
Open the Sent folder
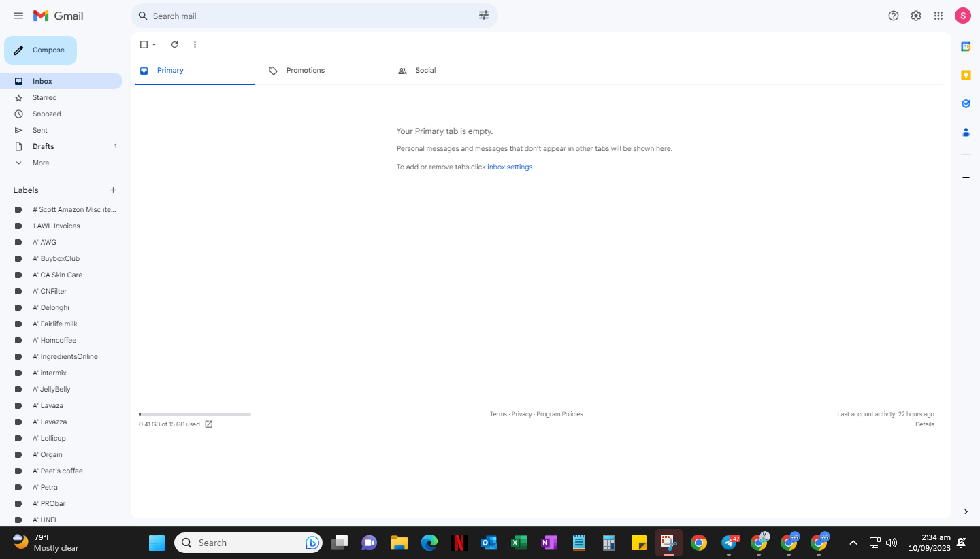click(x=61, y=130)
